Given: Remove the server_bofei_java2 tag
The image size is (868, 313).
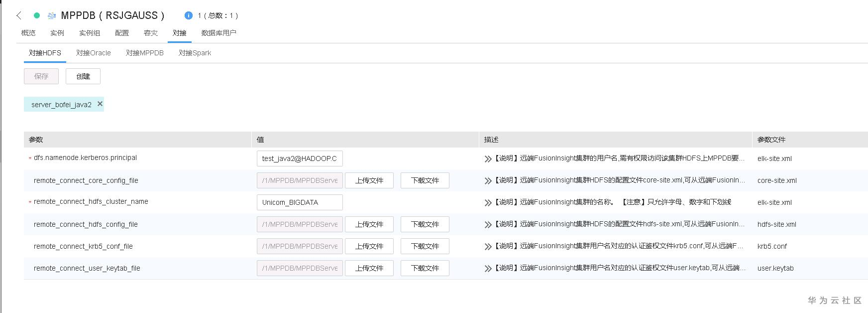Looking at the screenshot, I should (x=100, y=104).
